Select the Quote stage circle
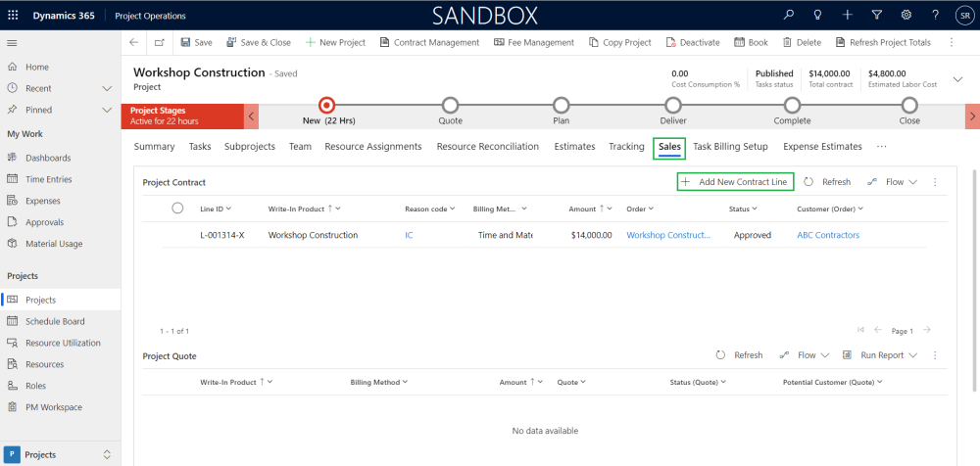Image resolution: width=980 pixels, height=466 pixels. click(x=450, y=105)
